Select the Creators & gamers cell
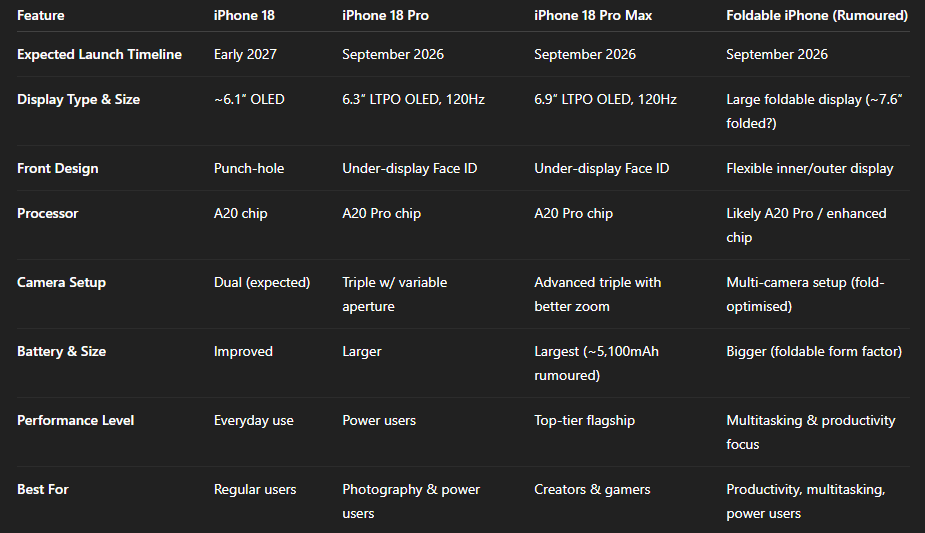The image size is (925, 533). coord(592,490)
